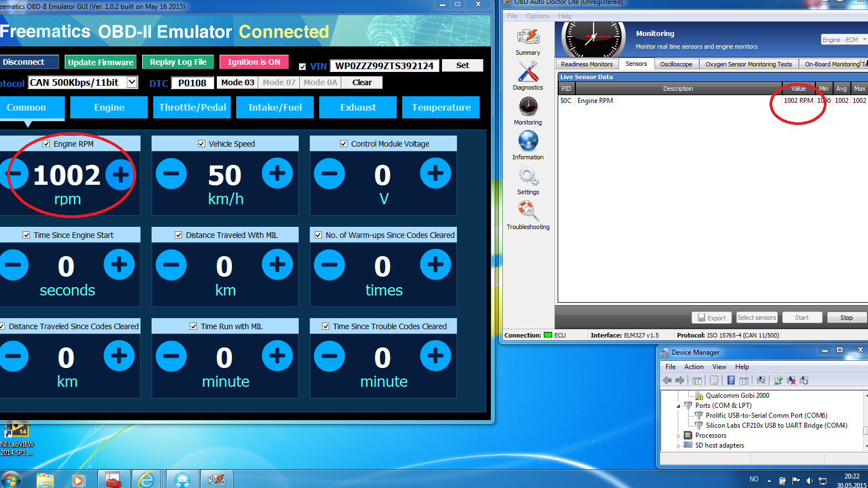Open Action menu in Device Manager
Viewport: 868px width, 488px height.
[694, 367]
